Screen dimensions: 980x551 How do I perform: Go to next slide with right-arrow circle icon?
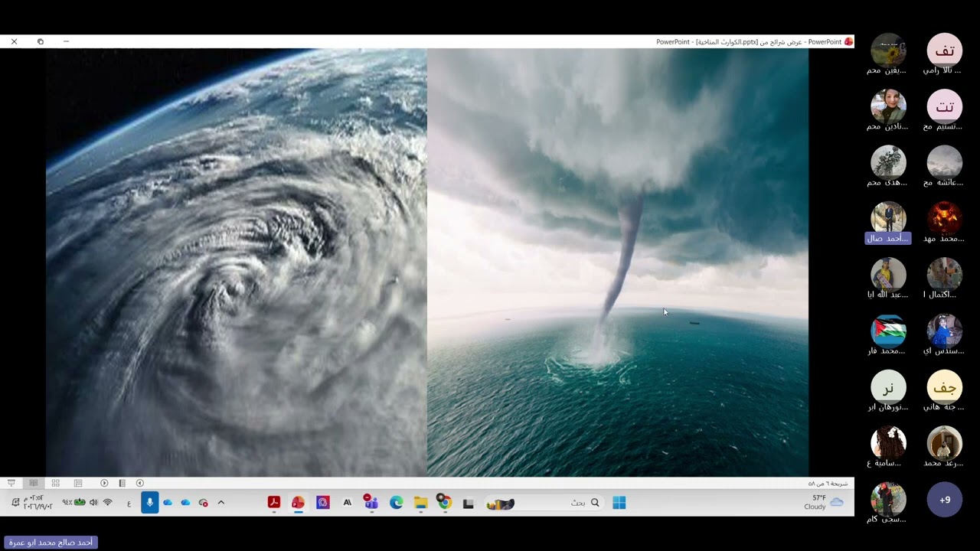coord(104,483)
